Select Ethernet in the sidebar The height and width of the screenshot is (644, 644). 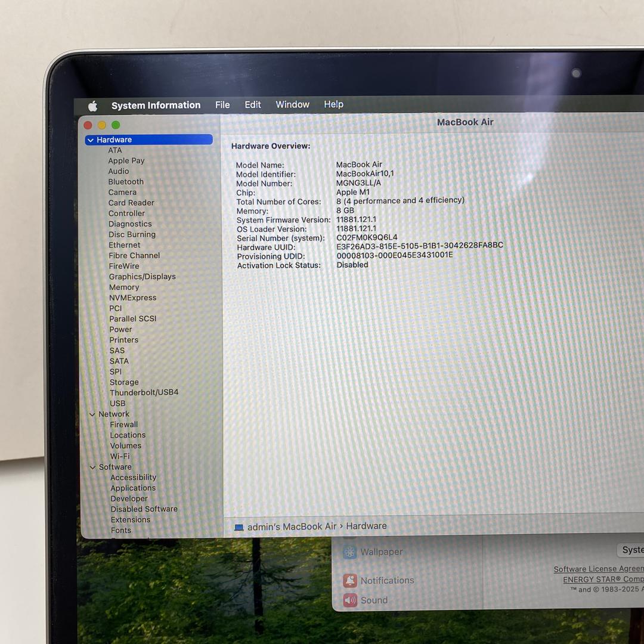point(125,245)
